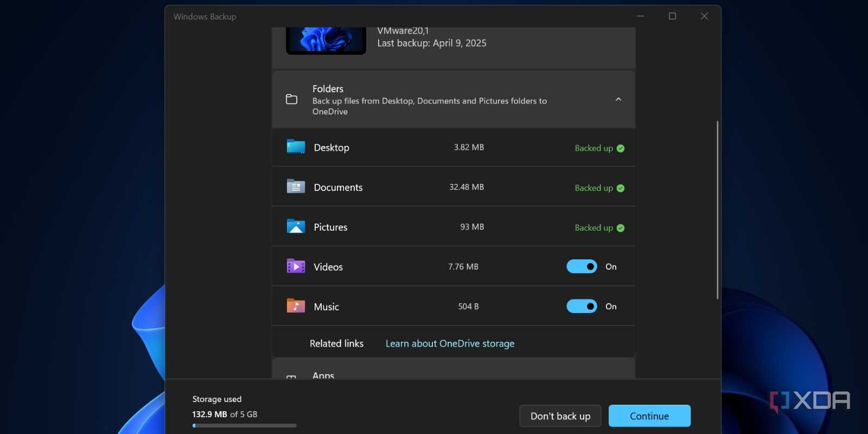Close the Windows Backup window
The width and height of the screenshot is (868, 434).
point(704,16)
